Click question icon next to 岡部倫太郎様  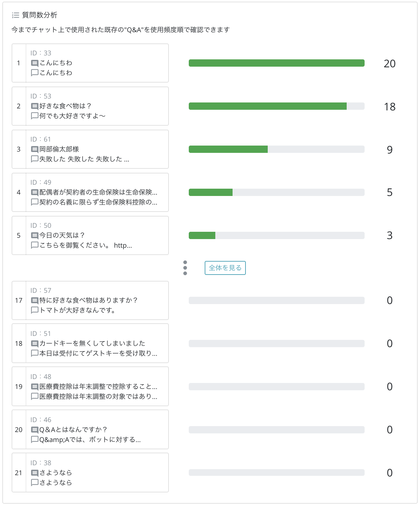[35, 149]
